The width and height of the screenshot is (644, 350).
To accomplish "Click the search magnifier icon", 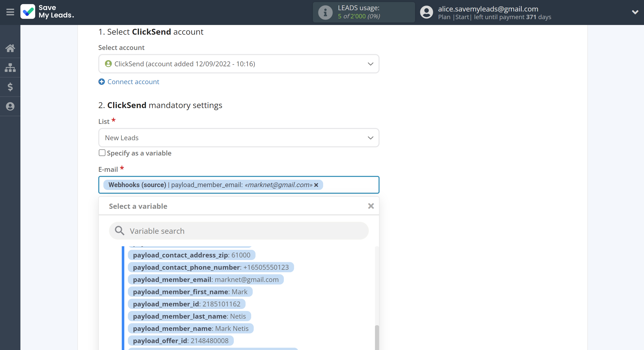I will [119, 230].
